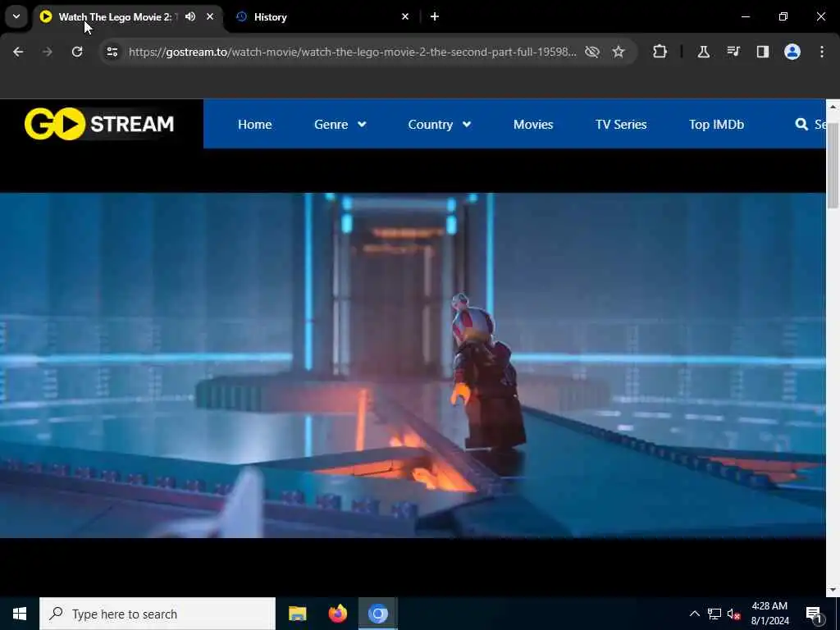Screen dimensions: 840x630
Task: Open the notification center icon
Action: [x=814, y=614]
